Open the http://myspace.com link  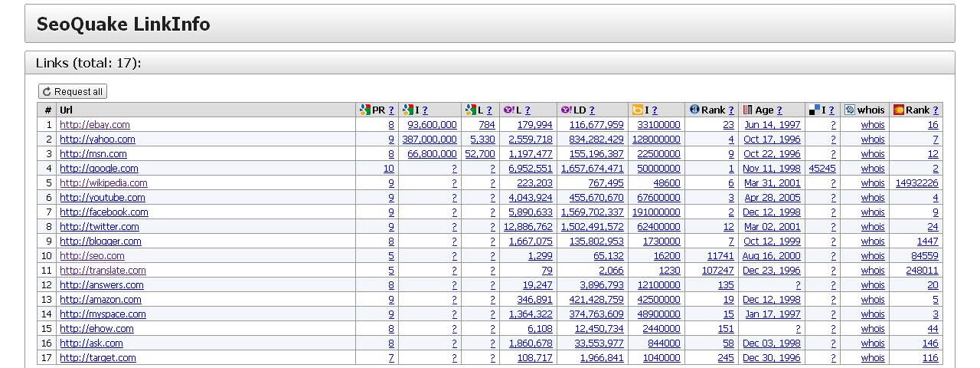pos(103,314)
